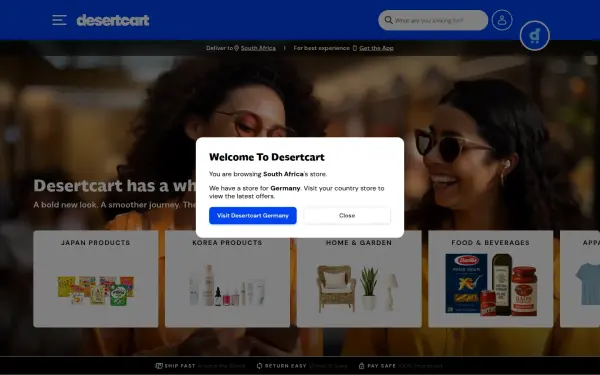Click the 'PAY SAFE' footer text
This screenshot has height=375, width=600.
pos(381,366)
